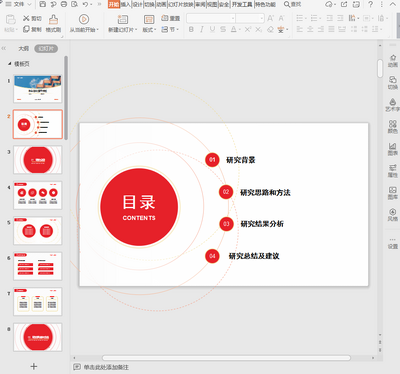Open the font name combo box

click(x=211, y=18)
